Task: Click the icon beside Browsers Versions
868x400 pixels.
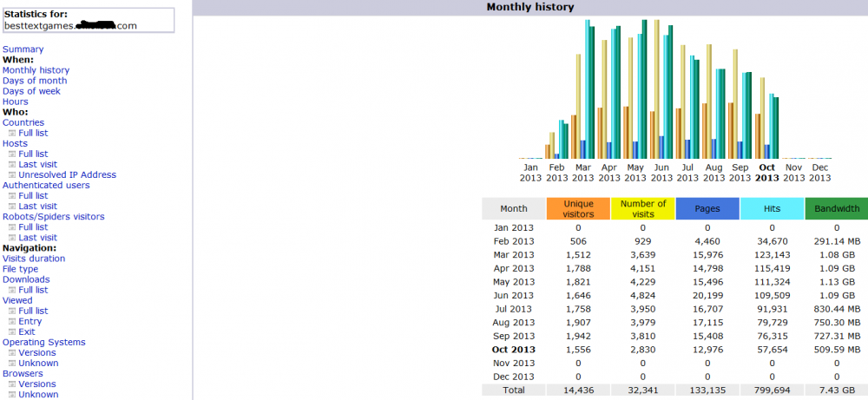Action: (x=11, y=384)
